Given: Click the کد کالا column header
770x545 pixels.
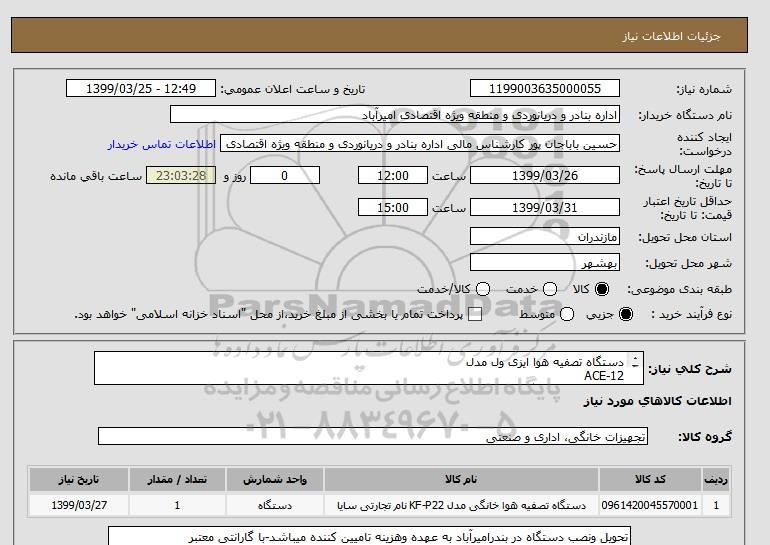Looking at the screenshot, I should (650, 480).
